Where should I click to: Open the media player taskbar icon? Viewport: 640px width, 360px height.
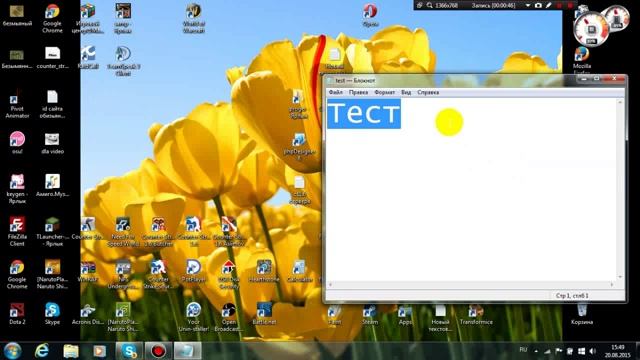[x=100, y=351]
